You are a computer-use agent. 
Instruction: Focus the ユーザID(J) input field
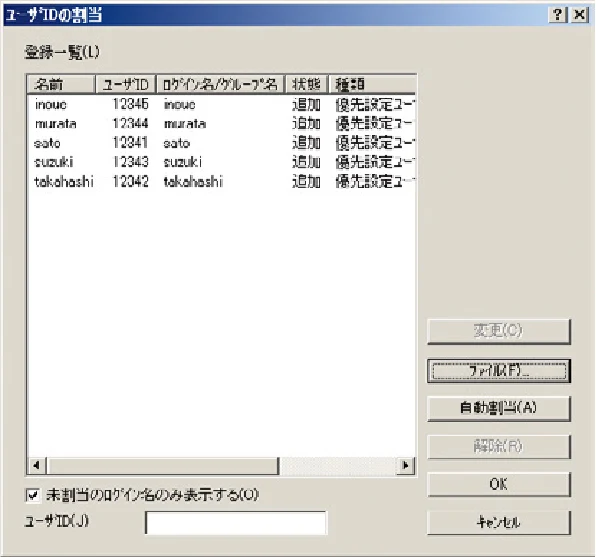pyautogui.click(x=236, y=523)
